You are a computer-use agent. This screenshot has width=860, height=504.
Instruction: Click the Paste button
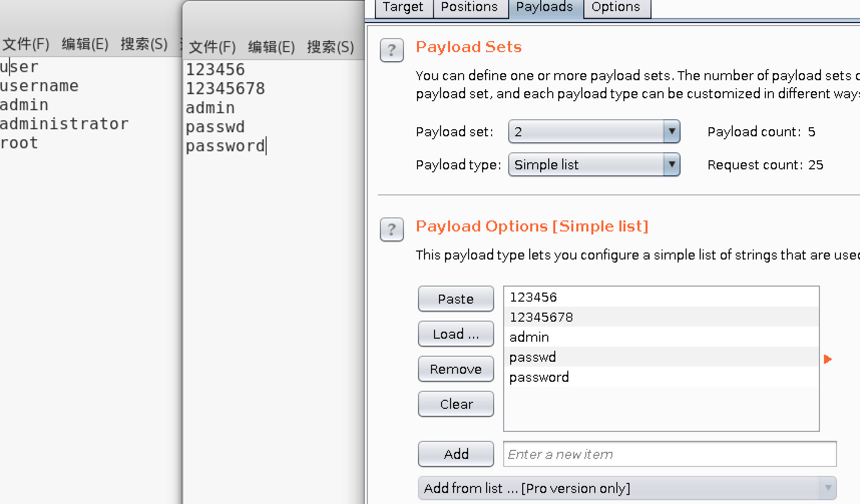(455, 299)
